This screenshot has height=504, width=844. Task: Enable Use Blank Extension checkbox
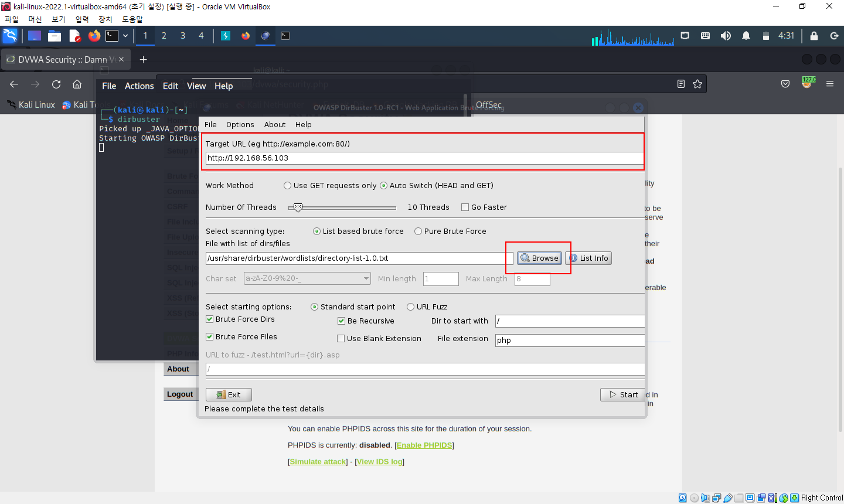pyautogui.click(x=341, y=339)
